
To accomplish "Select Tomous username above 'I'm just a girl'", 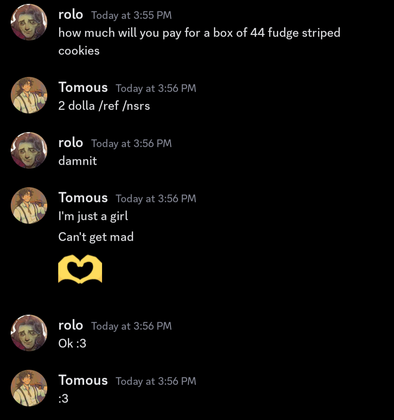I will 83,198.
